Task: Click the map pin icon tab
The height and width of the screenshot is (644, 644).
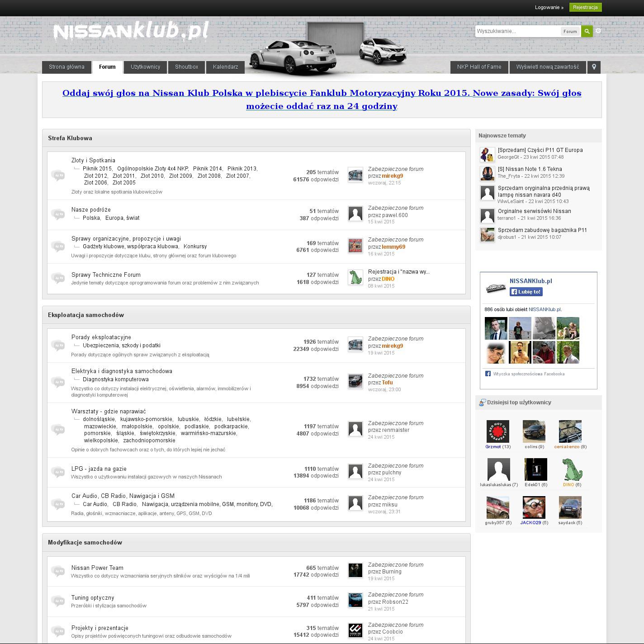Action: tap(594, 67)
